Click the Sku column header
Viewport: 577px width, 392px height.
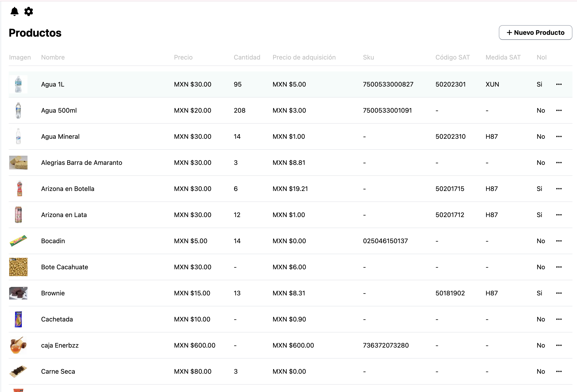[x=368, y=57]
